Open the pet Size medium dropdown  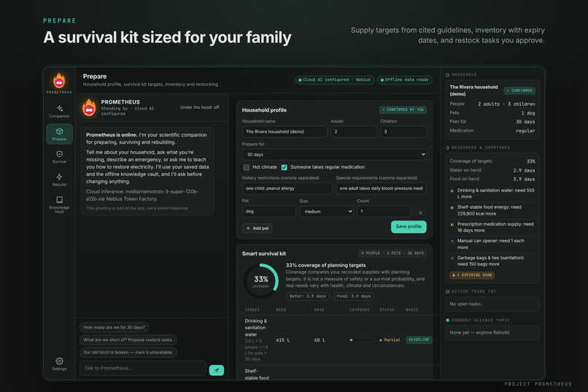[326, 212]
